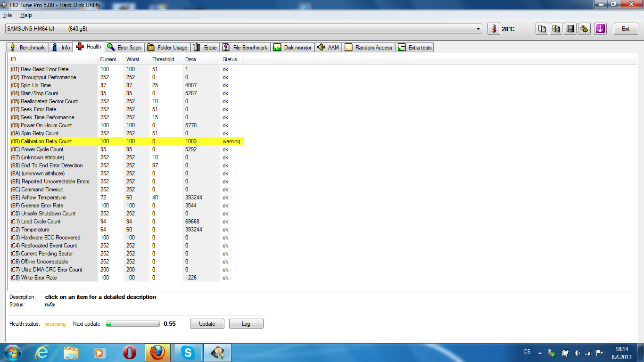Click the Status column header
Viewport: 644px width, 362px height.
coord(232,59)
